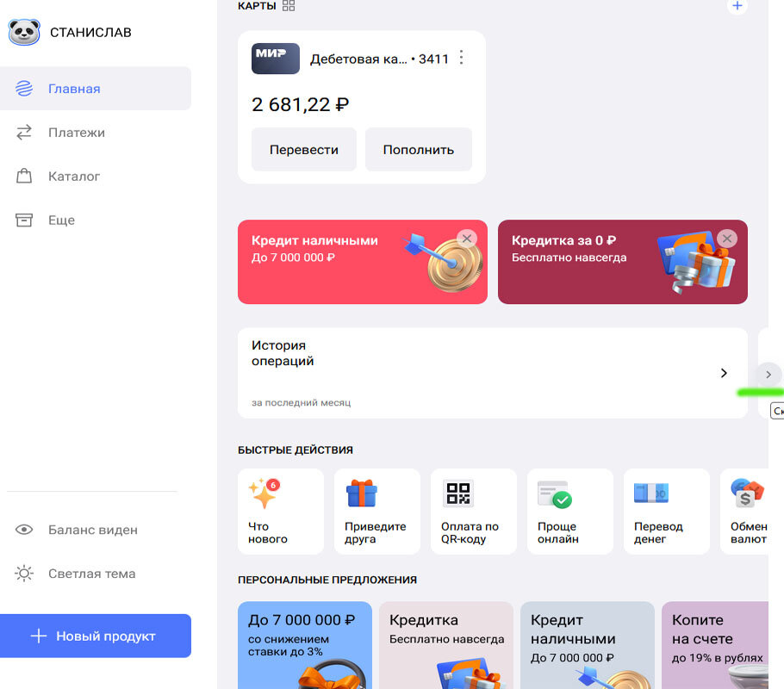This screenshot has height=689, width=784.
Task: Open Проще онлайн quick action
Action: coord(570,512)
